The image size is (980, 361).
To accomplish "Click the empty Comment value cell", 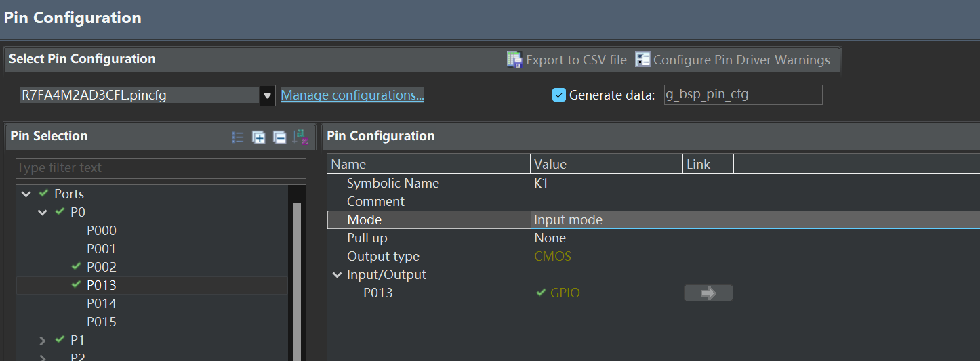I will (607, 201).
